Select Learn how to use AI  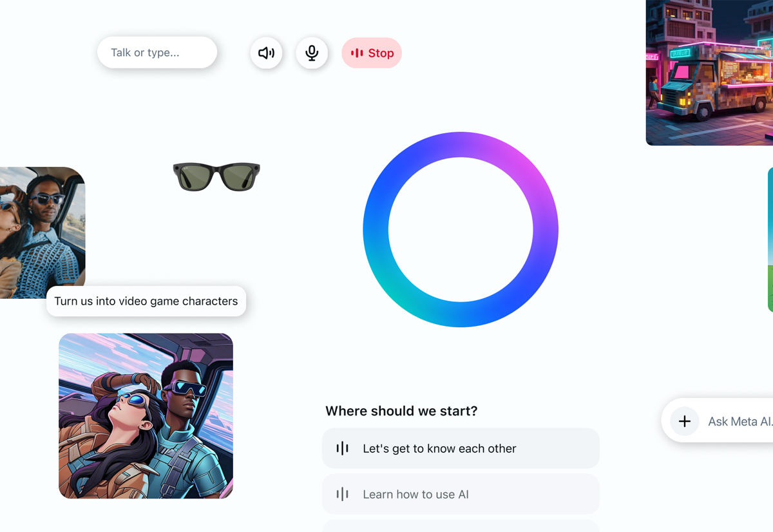[461, 494]
